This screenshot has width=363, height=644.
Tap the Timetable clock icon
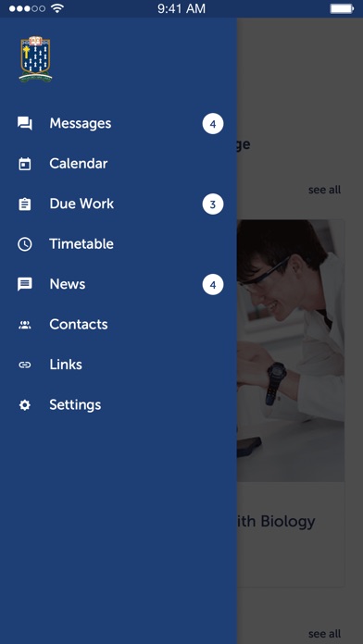(25, 244)
